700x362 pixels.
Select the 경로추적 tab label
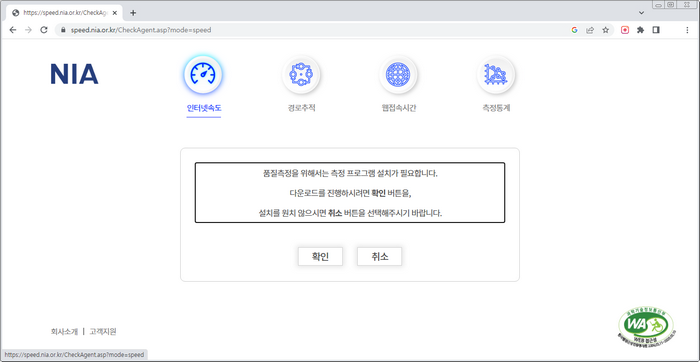pyautogui.click(x=301, y=108)
